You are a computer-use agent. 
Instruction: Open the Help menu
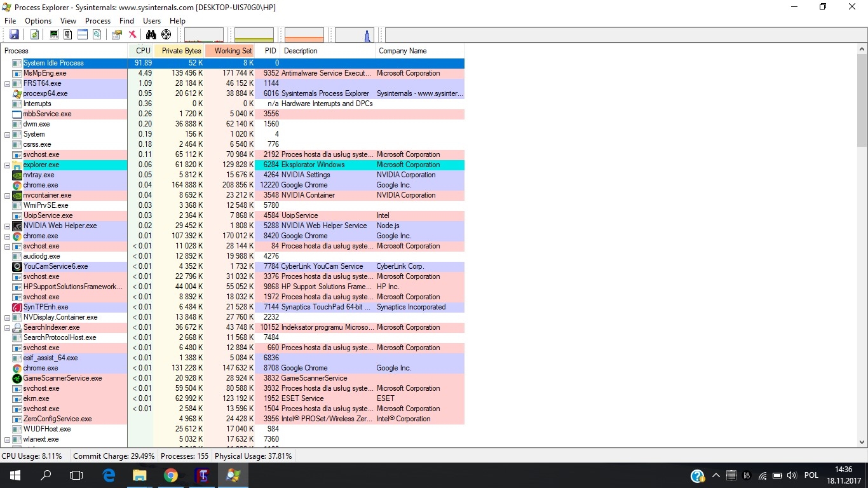(x=177, y=21)
